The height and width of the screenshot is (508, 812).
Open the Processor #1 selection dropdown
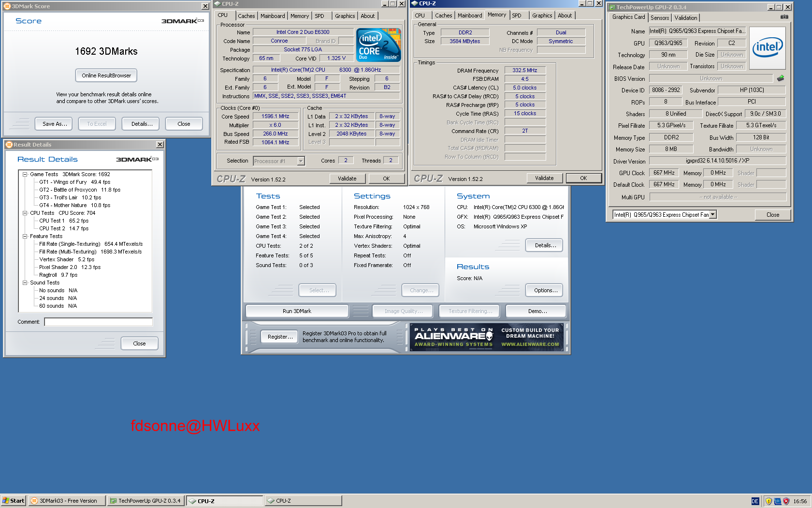click(301, 161)
